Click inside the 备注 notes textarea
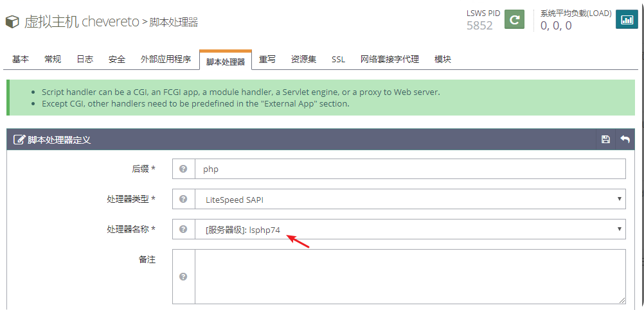 tap(410, 277)
